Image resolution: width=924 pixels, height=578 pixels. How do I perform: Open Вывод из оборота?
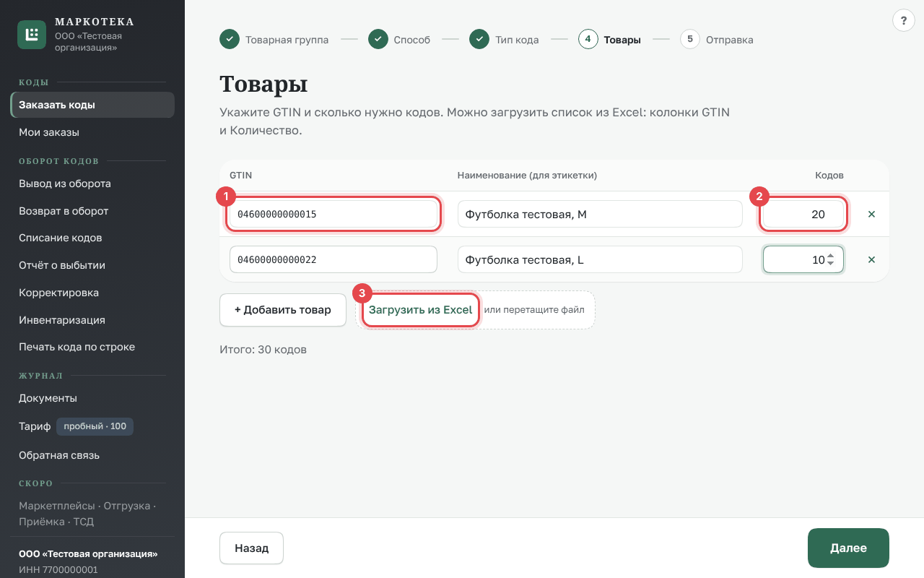click(92, 184)
